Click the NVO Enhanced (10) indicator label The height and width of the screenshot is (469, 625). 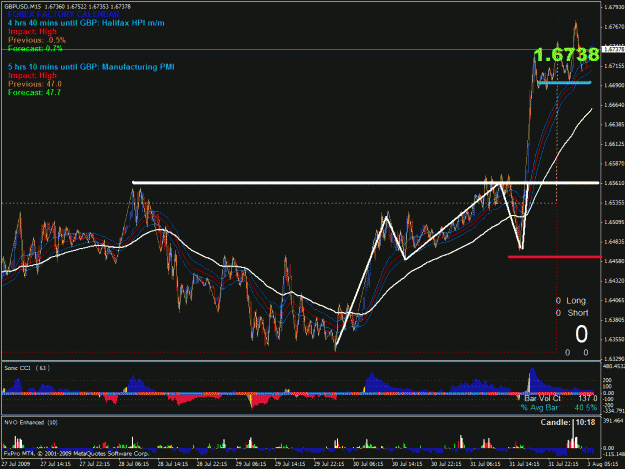[31, 423]
